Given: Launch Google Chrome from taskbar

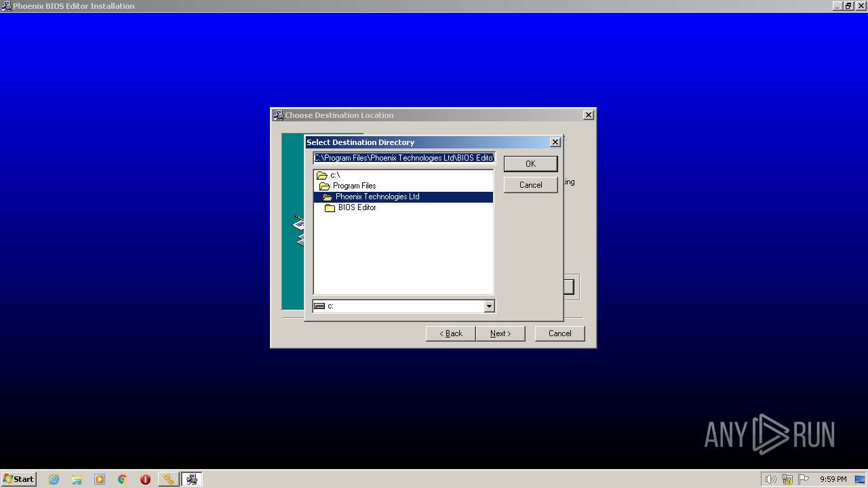Looking at the screenshot, I should pyautogui.click(x=123, y=479).
